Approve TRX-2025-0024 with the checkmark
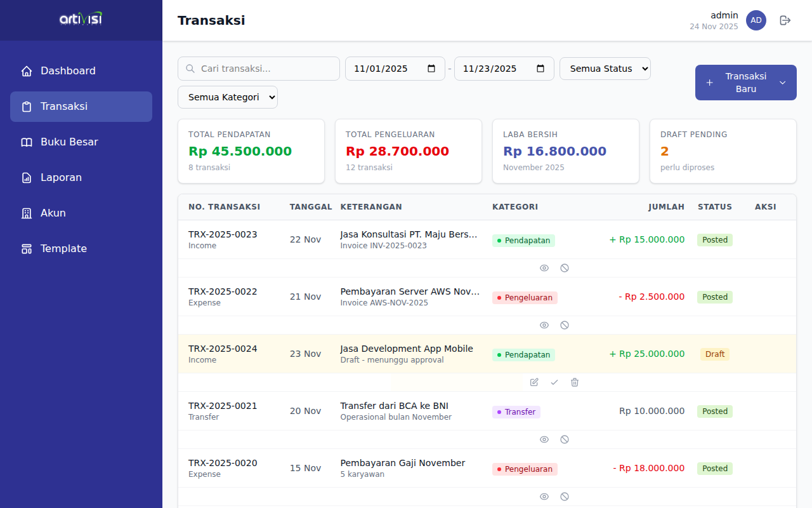 (x=554, y=382)
